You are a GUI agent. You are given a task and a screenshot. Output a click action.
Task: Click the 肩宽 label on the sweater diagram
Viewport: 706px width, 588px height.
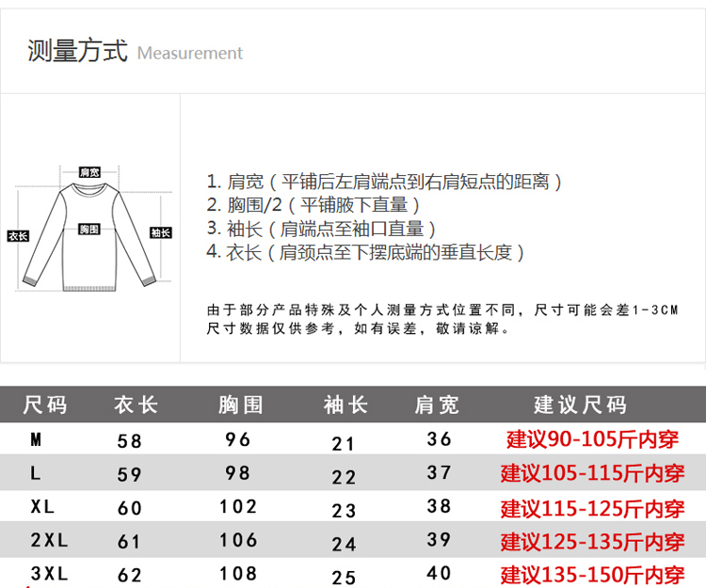tap(89, 172)
